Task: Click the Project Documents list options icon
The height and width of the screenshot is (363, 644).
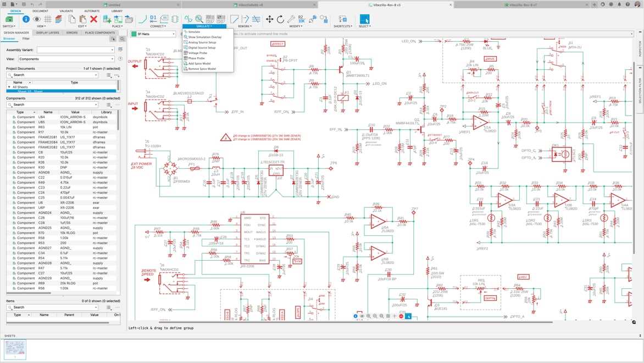Action: (x=108, y=75)
